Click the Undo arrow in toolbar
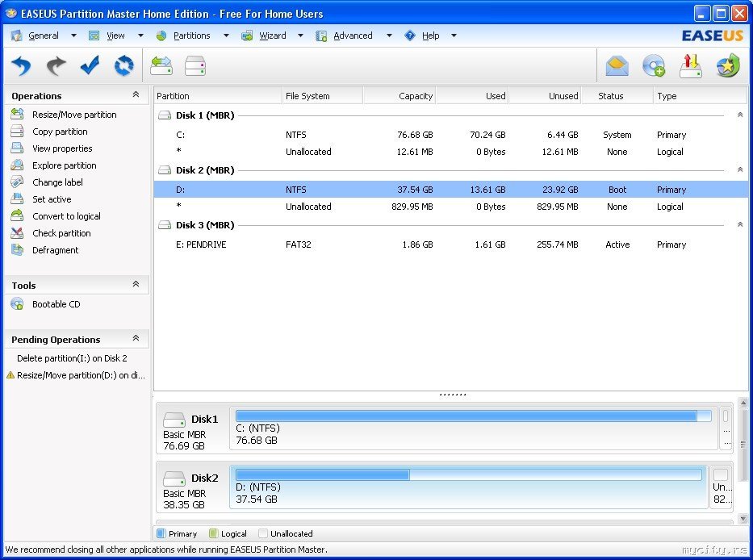The width and height of the screenshot is (753, 560). point(22,65)
